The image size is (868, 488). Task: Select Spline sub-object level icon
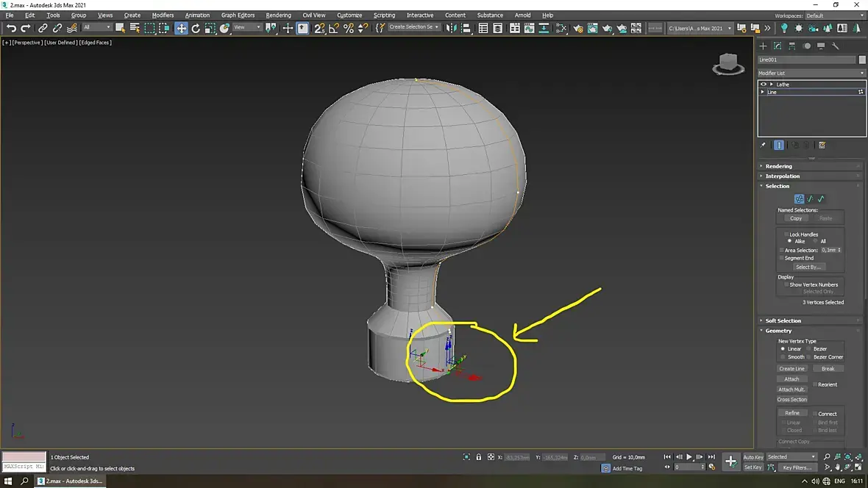click(x=821, y=198)
